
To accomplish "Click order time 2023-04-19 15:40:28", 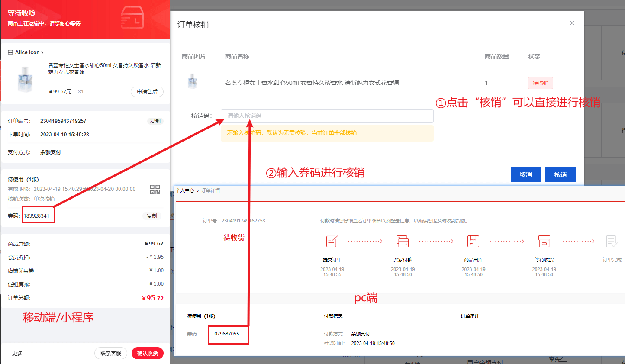I will tap(64, 135).
